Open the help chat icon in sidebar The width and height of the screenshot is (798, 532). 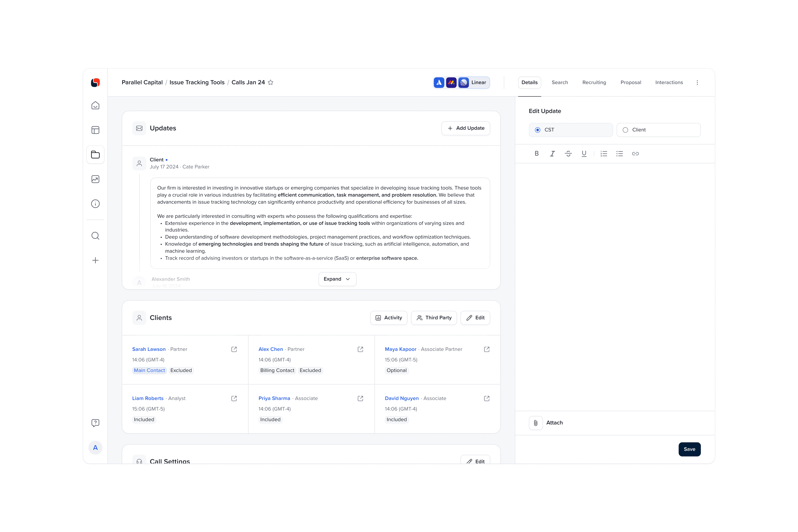click(95, 423)
